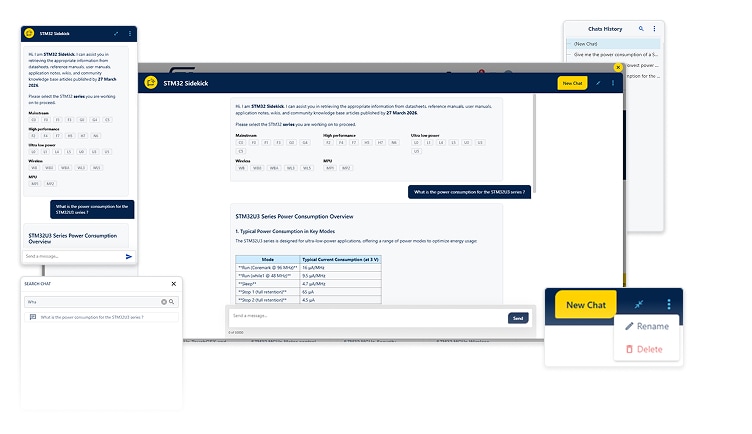The image size is (752, 434).
Task: Open the Chats History three-dot options menu
Action: 655,29
